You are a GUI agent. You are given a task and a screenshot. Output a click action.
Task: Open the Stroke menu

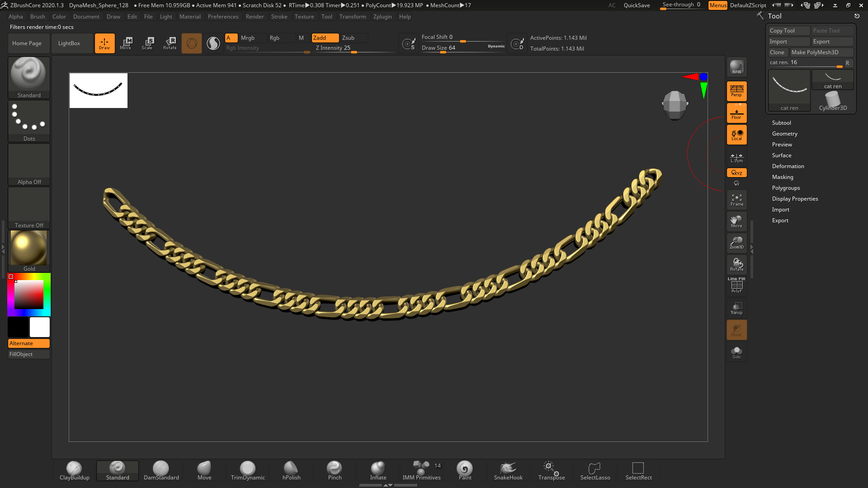coord(279,17)
